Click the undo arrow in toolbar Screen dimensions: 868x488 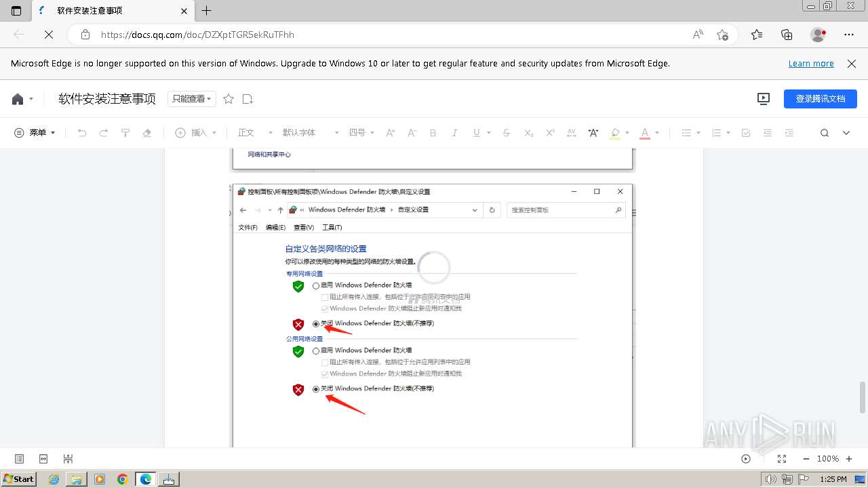(x=82, y=133)
